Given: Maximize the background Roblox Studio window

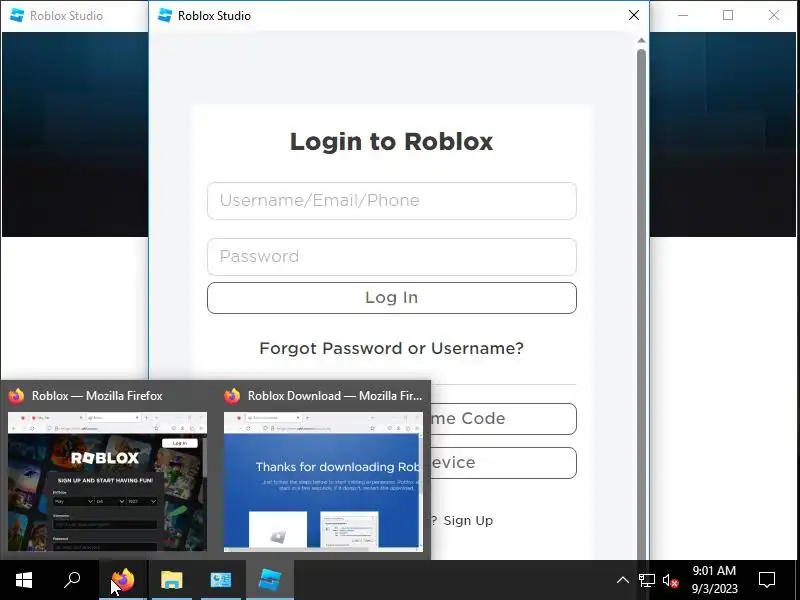Looking at the screenshot, I should click(x=728, y=15).
